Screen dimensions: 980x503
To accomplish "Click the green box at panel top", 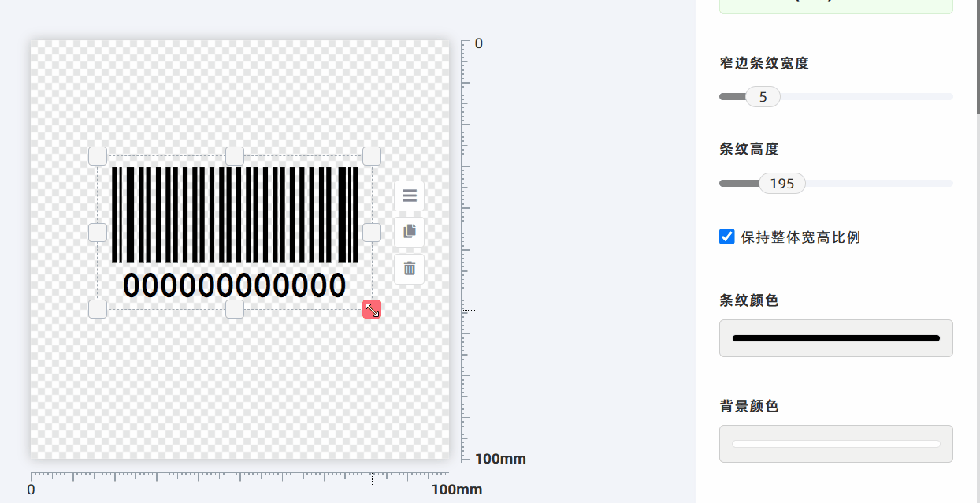I will pyautogui.click(x=836, y=6).
